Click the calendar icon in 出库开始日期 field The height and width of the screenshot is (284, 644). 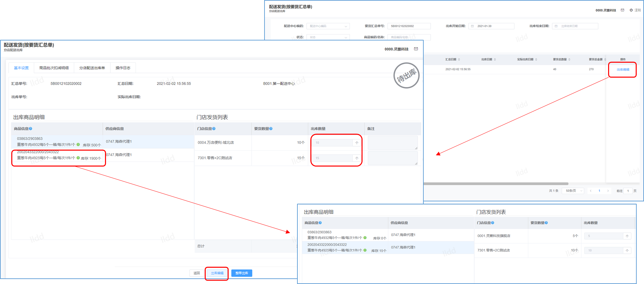coord(472,26)
